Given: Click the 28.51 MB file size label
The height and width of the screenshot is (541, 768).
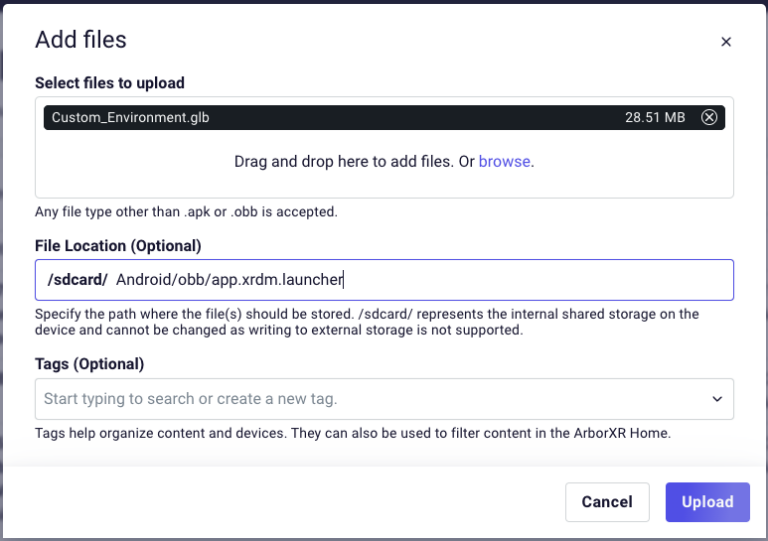Looking at the screenshot, I should [x=655, y=117].
